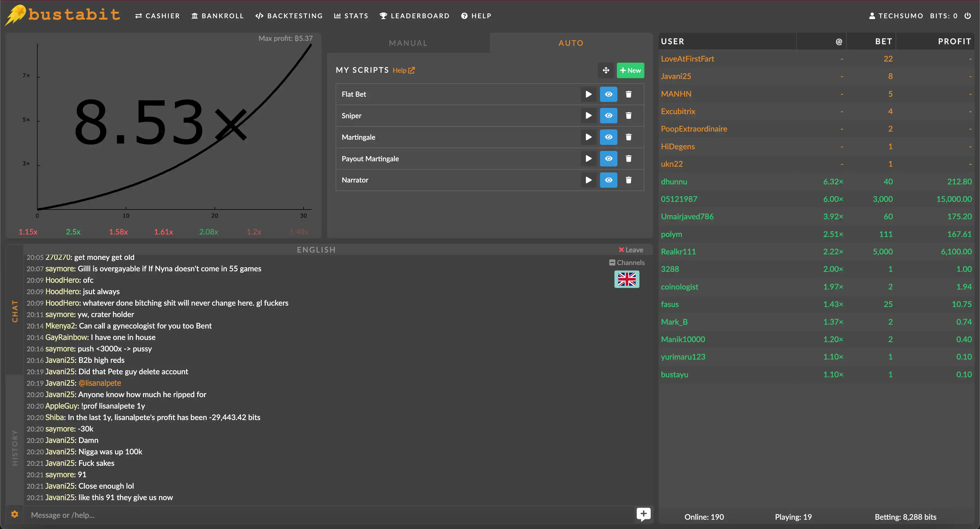Toggle view of Payout Martingale script
Image resolution: width=980 pixels, height=529 pixels.
point(608,159)
